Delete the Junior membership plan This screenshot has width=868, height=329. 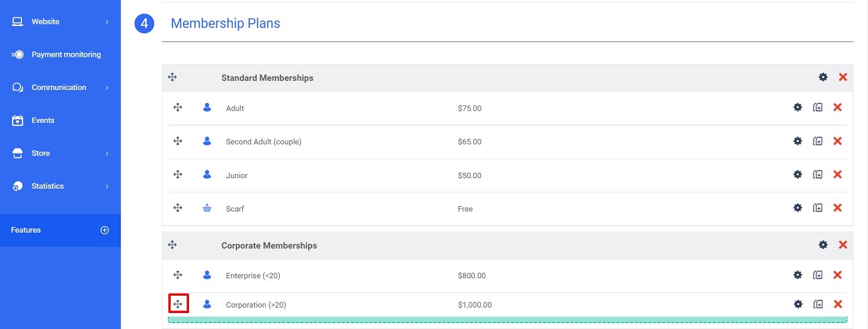tap(838, 175)
